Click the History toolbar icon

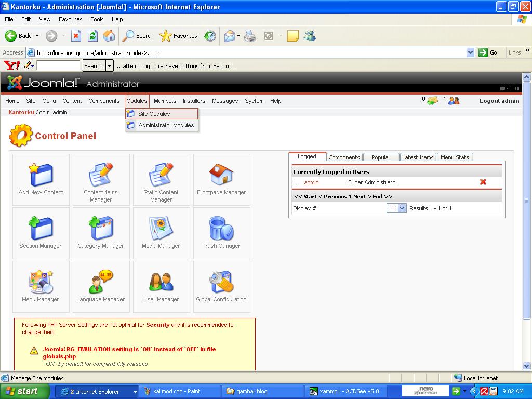[x=210, y=36]
